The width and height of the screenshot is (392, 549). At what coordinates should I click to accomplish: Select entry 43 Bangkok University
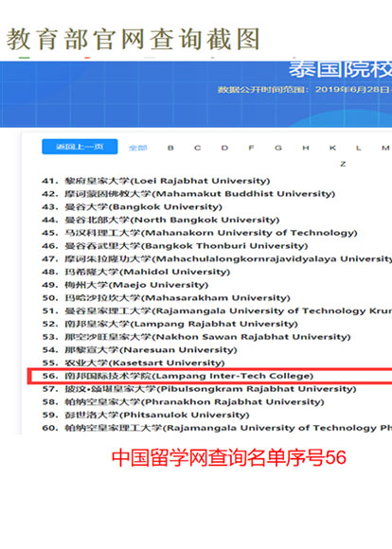pyautogui.click(x=132, y=206)
